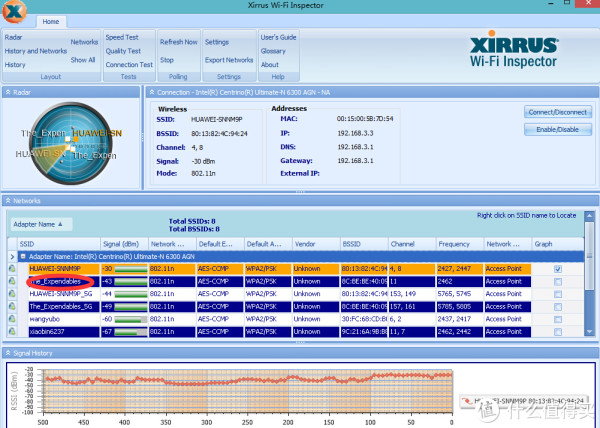Run the Speed Test
This screenshot has height=428, width=600.
(x=122, y=37)
